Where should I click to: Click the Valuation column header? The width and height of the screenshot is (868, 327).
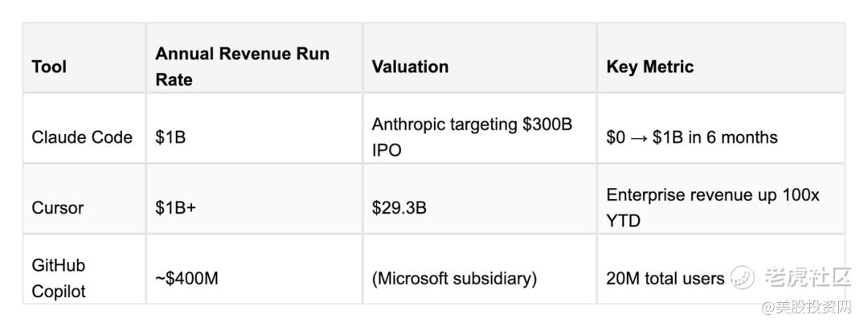pos(410,67)
